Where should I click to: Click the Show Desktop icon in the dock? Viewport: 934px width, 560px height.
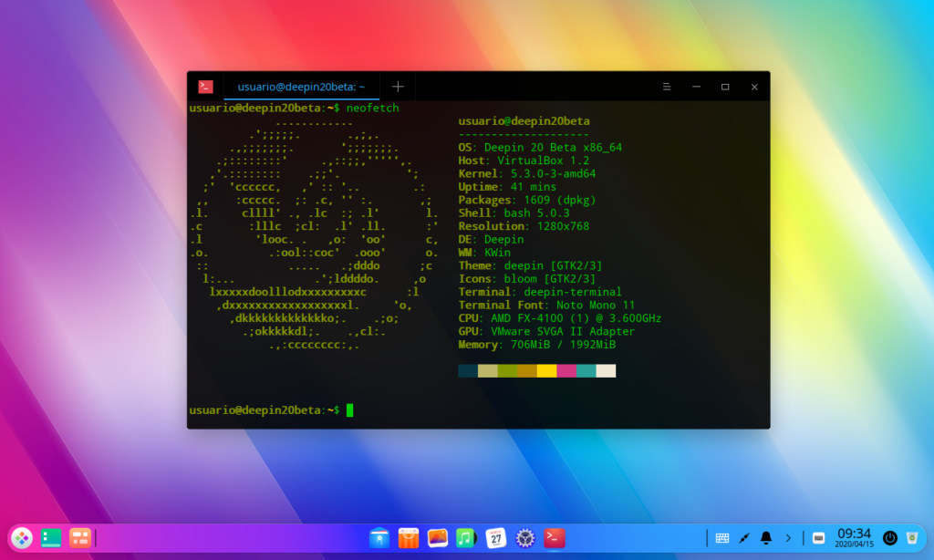(x=51, y=538)
